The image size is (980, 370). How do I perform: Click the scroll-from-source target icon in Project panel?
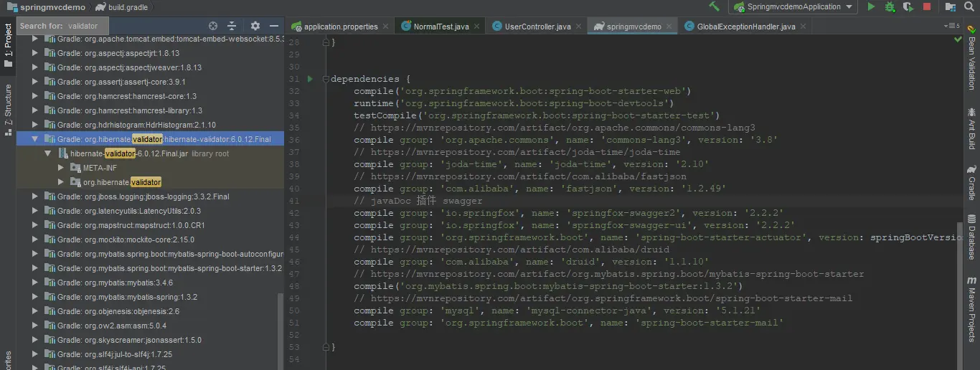pos(213,26)
